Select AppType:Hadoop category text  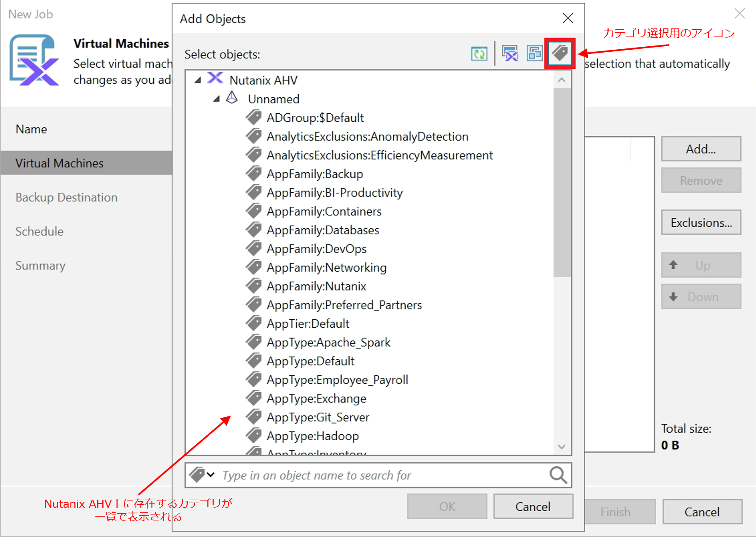coord(313,436)
